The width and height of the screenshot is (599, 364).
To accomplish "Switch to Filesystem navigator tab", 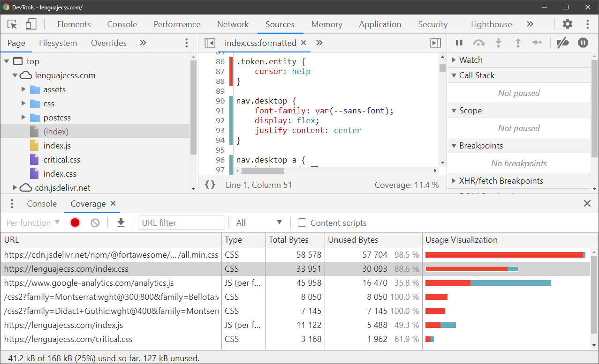I will click(58, 43).
